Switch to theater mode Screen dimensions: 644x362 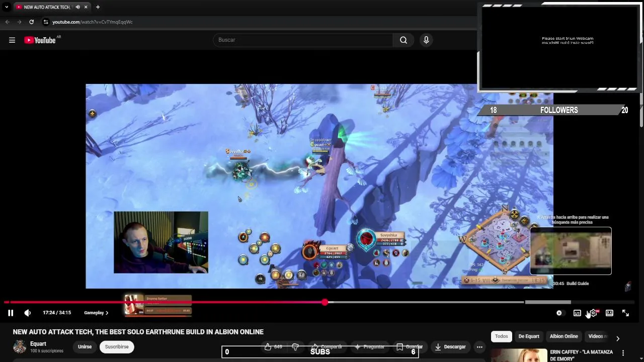pyautogui.click(x=609, y=313)
